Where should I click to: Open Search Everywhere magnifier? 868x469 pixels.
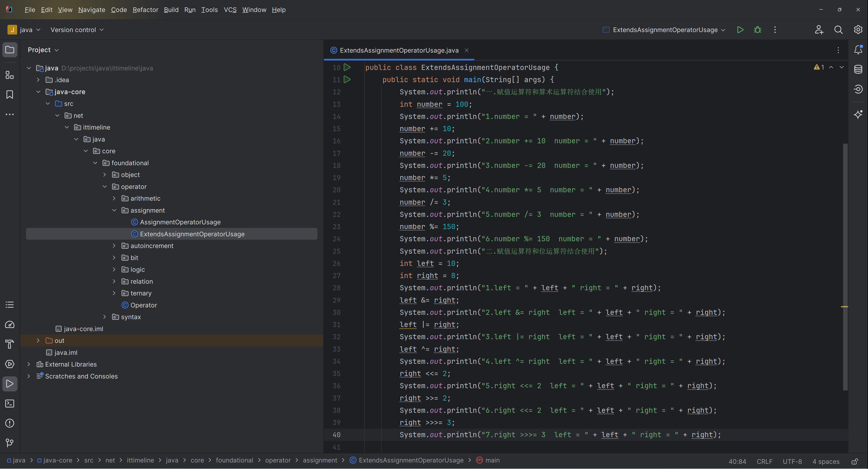click(838, 30)
